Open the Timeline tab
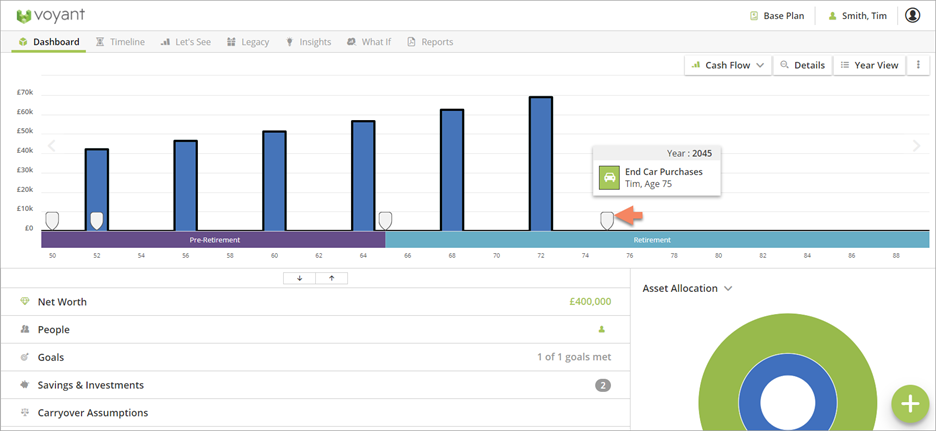936x431 pixels. coord(120,42)
